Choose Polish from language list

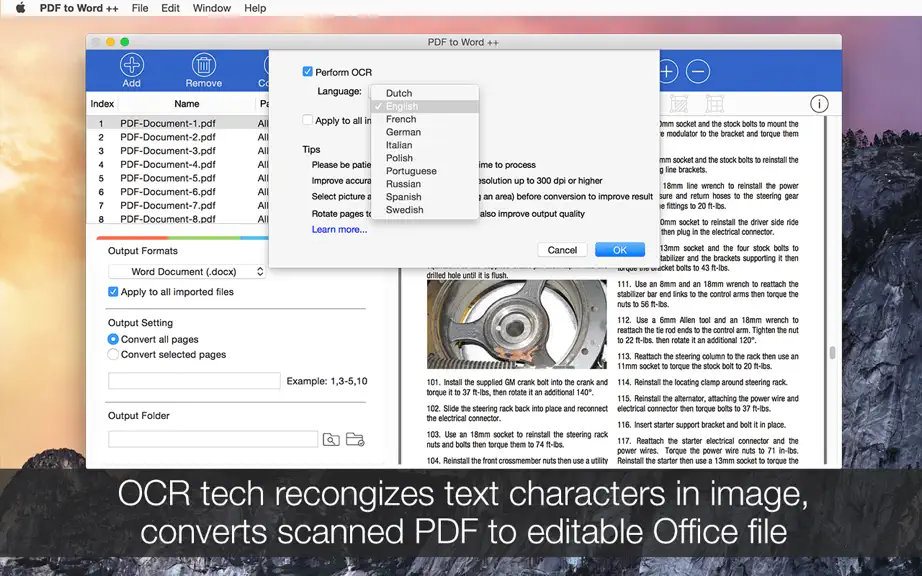[425, 158]
